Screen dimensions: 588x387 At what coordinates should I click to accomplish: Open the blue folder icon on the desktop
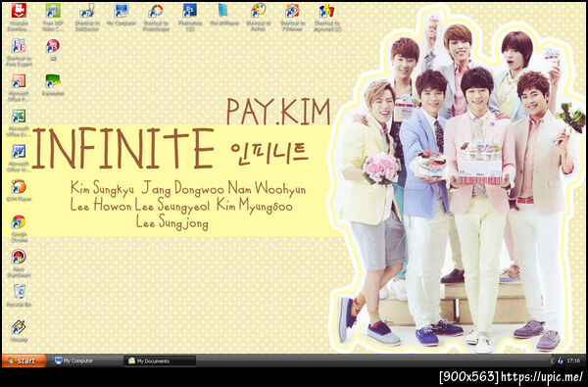224,15
